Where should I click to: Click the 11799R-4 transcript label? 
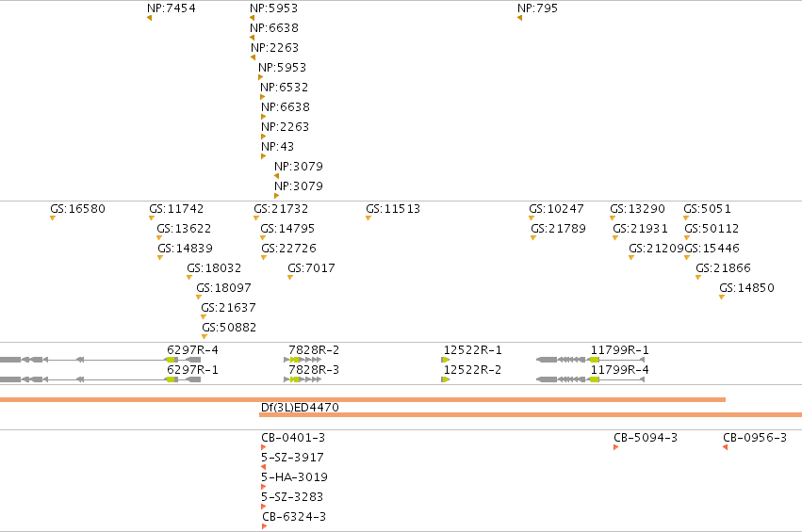pyautogui.click(x=620, y=369)
